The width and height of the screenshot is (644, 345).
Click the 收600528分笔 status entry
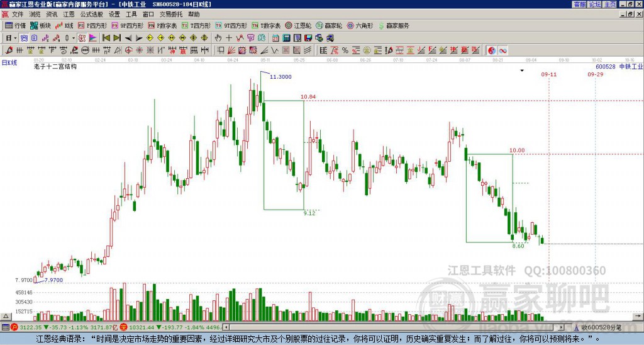[x=601, y=327]
